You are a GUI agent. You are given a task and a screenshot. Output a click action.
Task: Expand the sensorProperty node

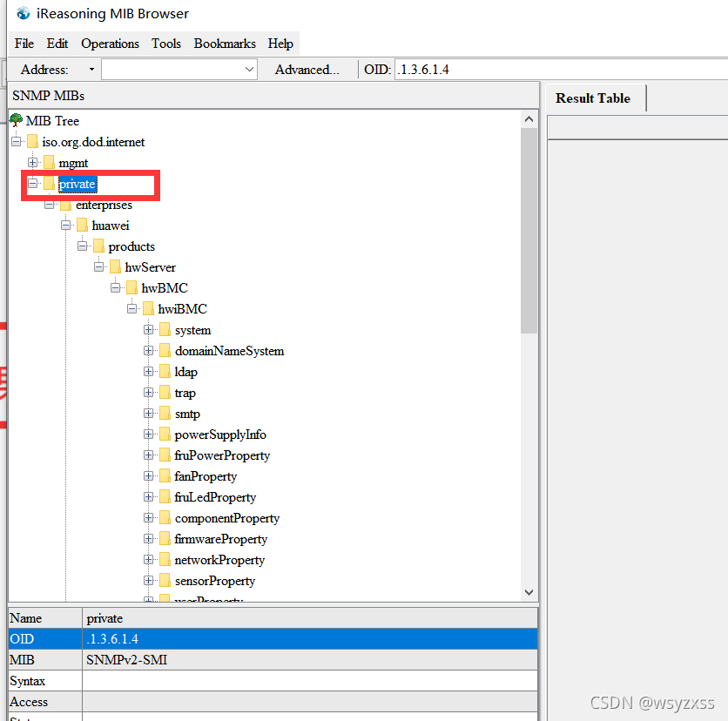[149, 580]
